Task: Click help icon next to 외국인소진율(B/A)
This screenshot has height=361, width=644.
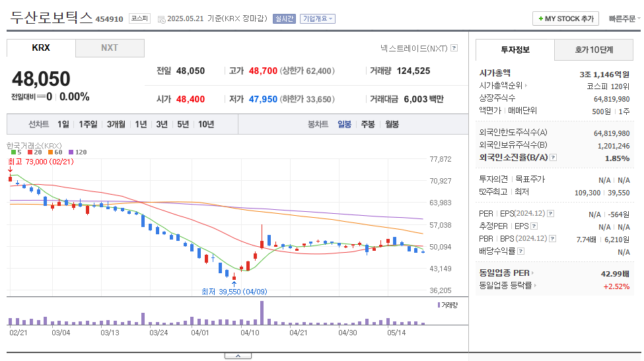Action: (554, 158)
